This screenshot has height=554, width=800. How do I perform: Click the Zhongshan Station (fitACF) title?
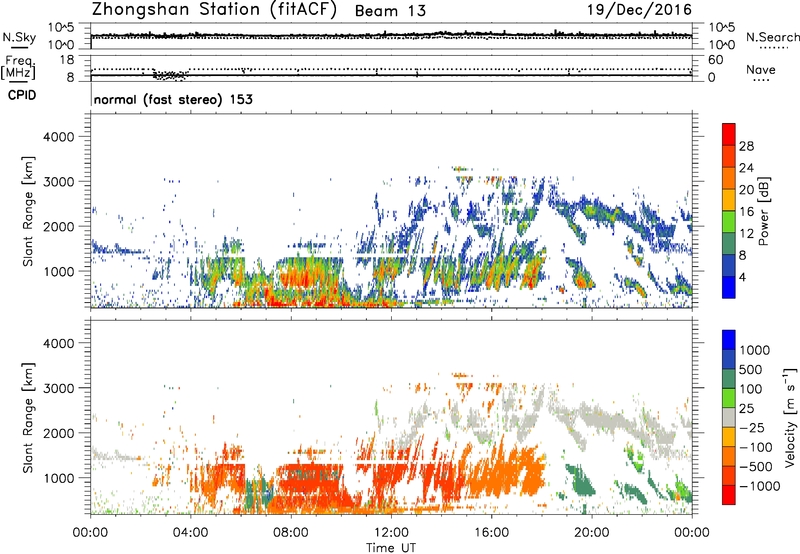(x=214, y=10)
